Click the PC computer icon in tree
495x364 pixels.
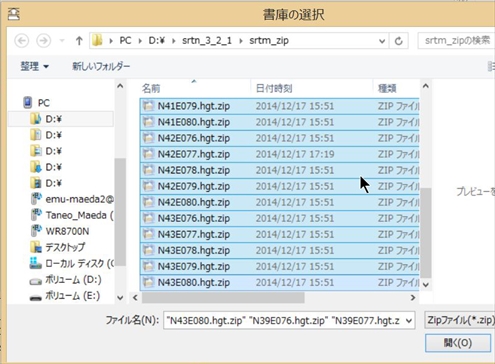(28, 102)
